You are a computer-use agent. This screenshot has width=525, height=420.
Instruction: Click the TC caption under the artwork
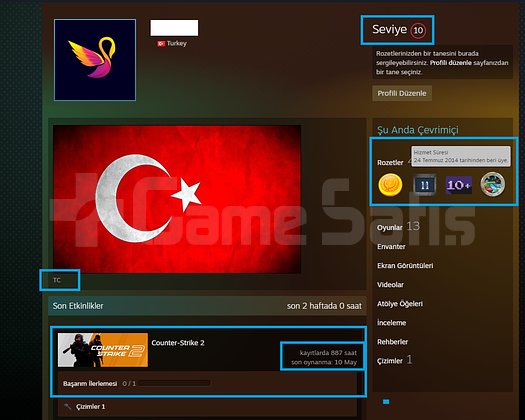(x=57, y=280)
